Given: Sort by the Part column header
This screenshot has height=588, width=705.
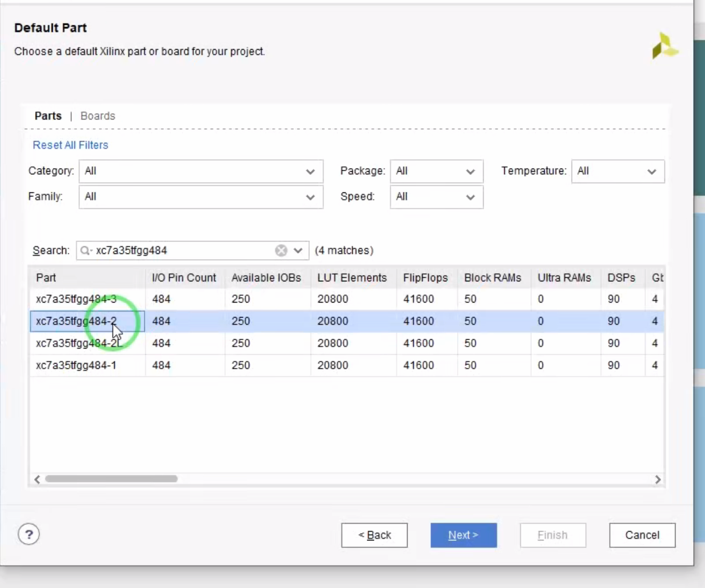Looking at the screenshot, I should [87, 278].
